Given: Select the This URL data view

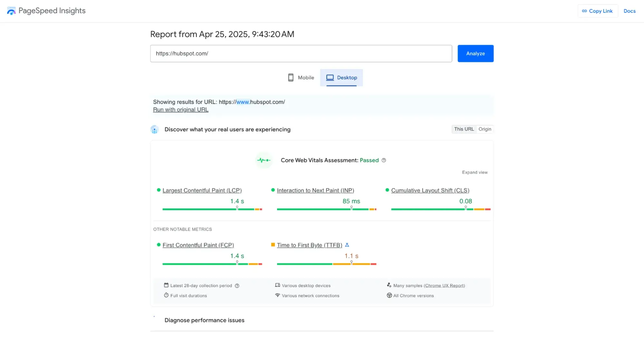Looking at the screenshot, I should (x=464, y=129).
